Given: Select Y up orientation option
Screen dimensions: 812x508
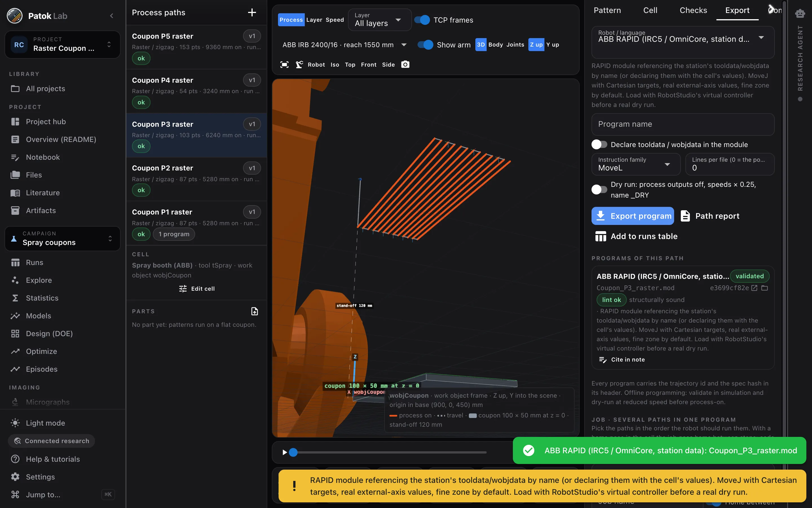Looking at the screenshot, I should click(x=553, y=45).
